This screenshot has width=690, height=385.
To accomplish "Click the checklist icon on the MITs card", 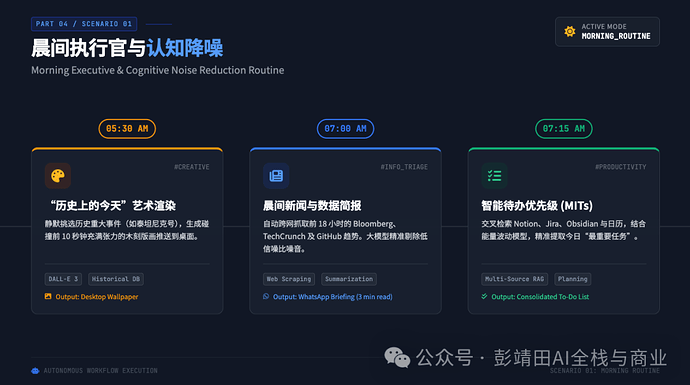I will [494, 176].
